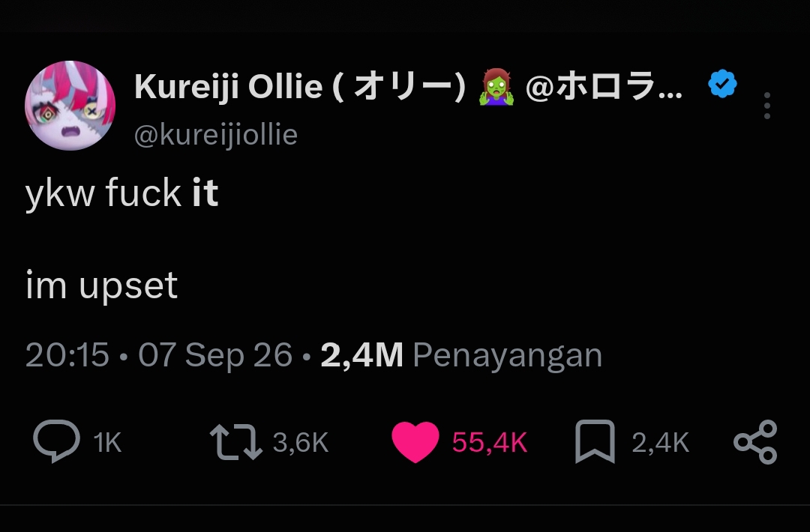Click the 55,4K likes count

(x=490, y=443)
